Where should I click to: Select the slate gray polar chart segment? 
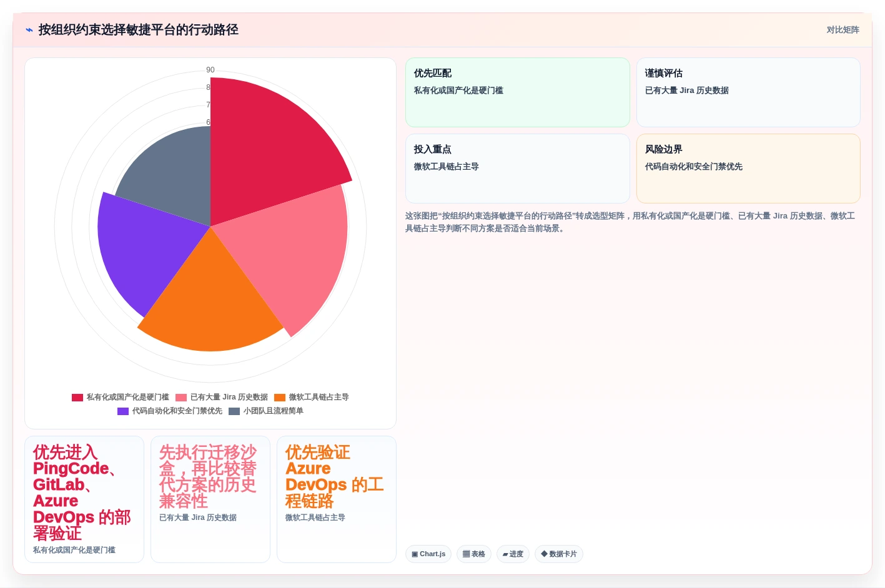click(175, 178)
